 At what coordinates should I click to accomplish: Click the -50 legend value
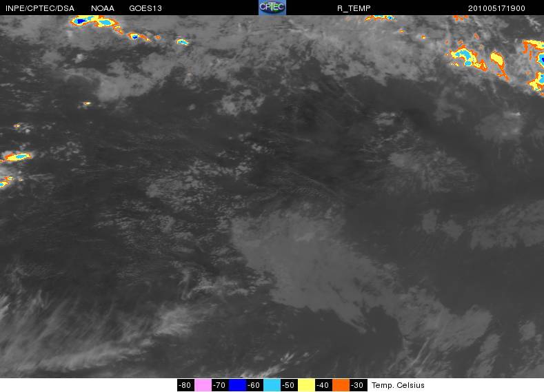point(289,385)
